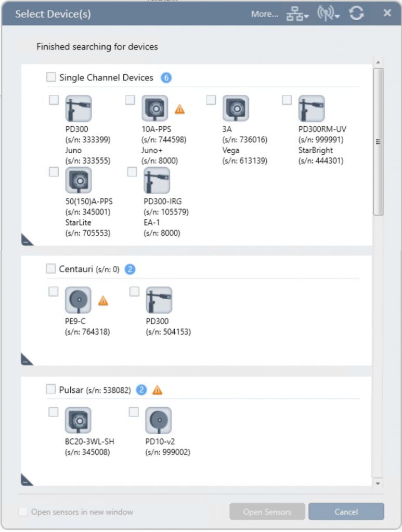Click the PD300RM-UV StarBright sensor icon

312,109
